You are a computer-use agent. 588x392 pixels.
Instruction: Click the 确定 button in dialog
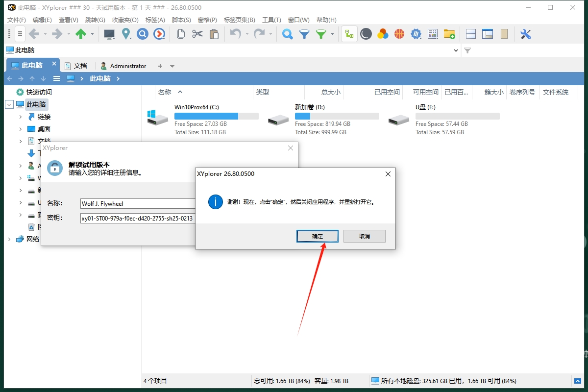(318, 236)
